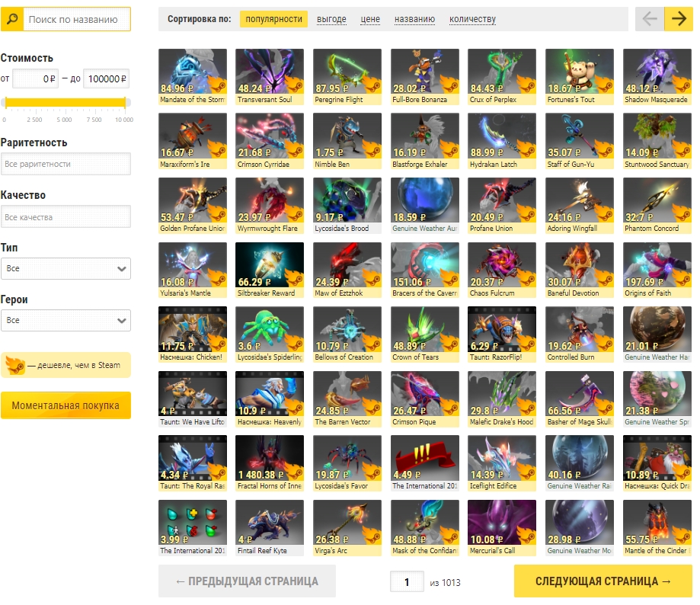Open the Shadow Masquerade item
The height and width of the screenshot is (605, 700).
tap(657, 77)
